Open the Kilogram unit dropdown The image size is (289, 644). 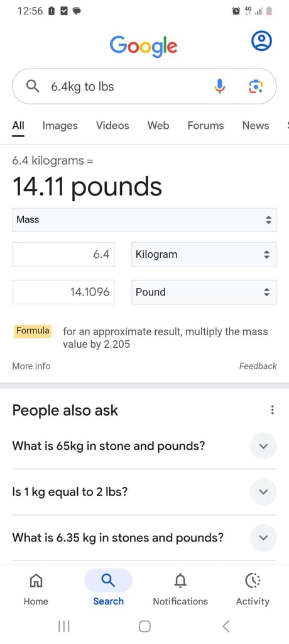204,254
